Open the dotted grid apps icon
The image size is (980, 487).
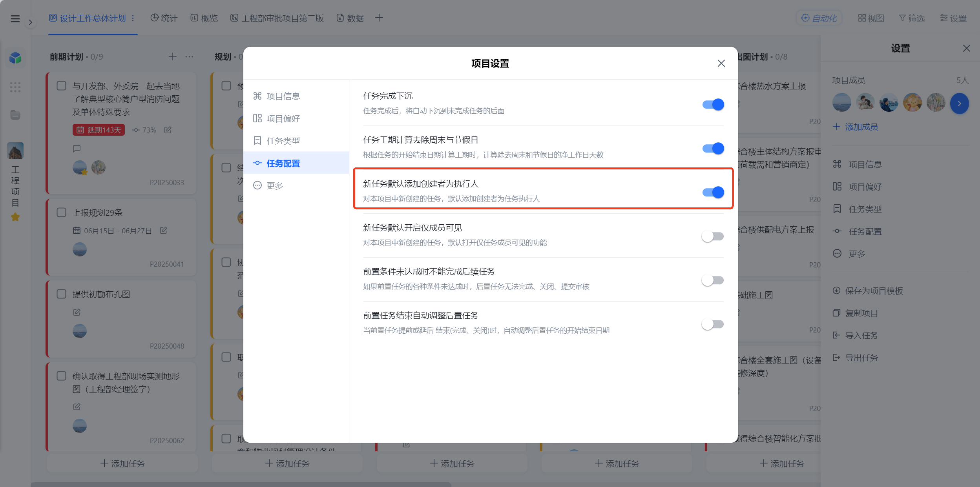15,87
